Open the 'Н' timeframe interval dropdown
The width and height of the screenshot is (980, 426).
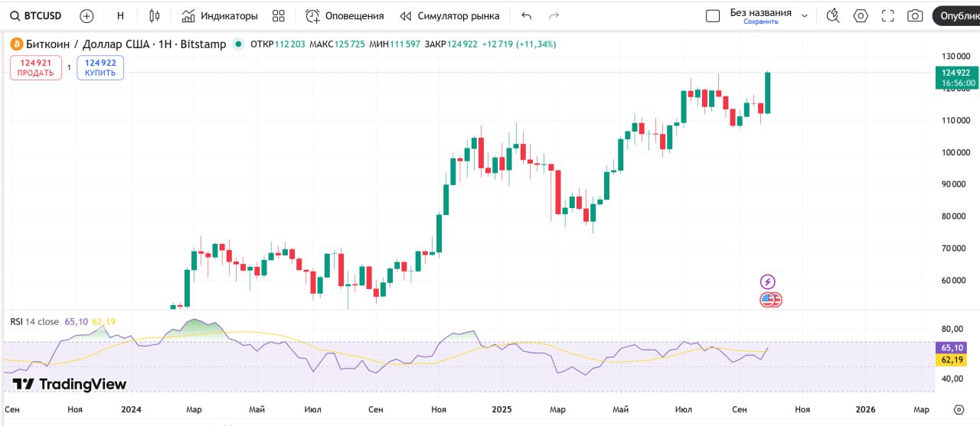[x=120, y=16]
